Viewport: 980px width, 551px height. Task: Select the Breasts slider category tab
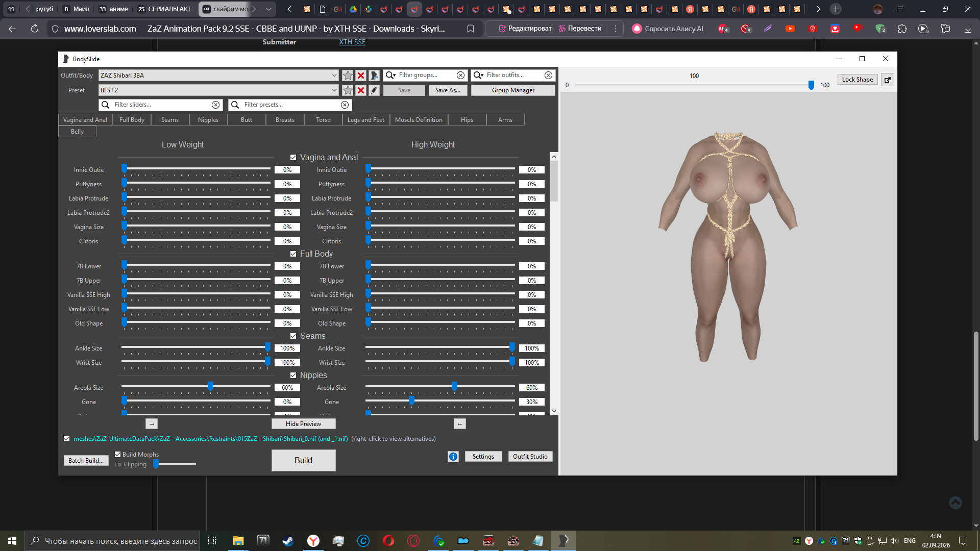(x=285, y=120)
